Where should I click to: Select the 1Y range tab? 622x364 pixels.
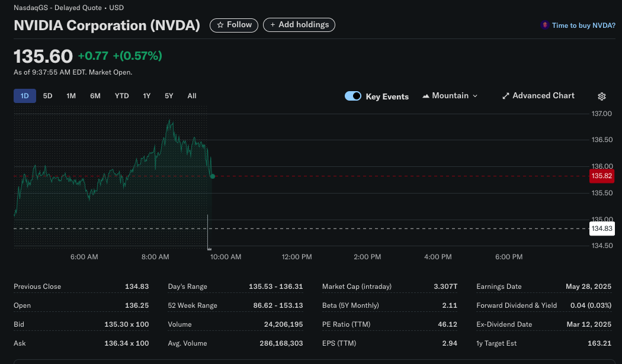[x=147, y=96]
